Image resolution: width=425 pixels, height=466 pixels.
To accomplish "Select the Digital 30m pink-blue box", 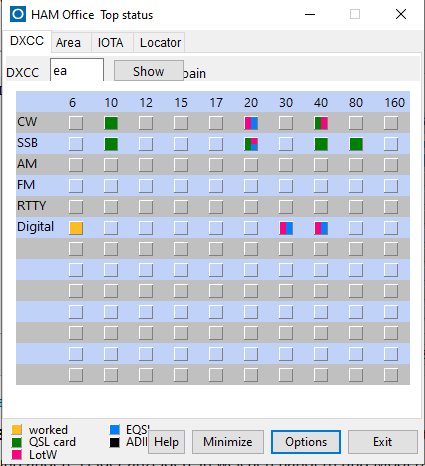I will (286, 228).
